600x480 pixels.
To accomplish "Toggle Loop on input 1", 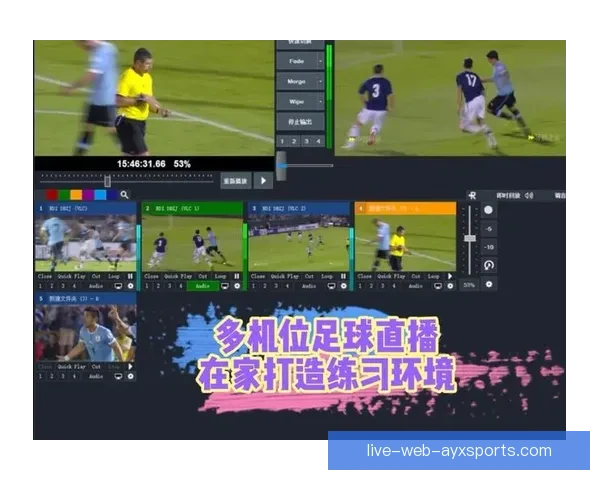I will click(x=113, y=276).
